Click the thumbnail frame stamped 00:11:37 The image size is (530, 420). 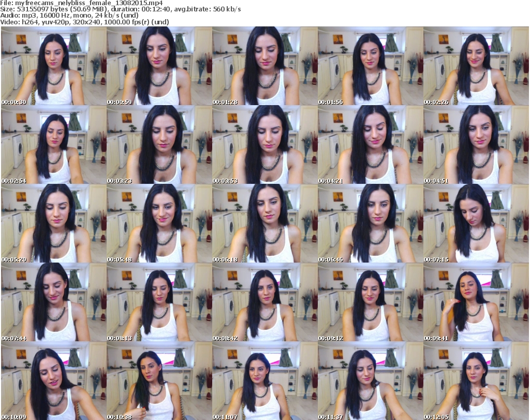(x=370, y=381)
